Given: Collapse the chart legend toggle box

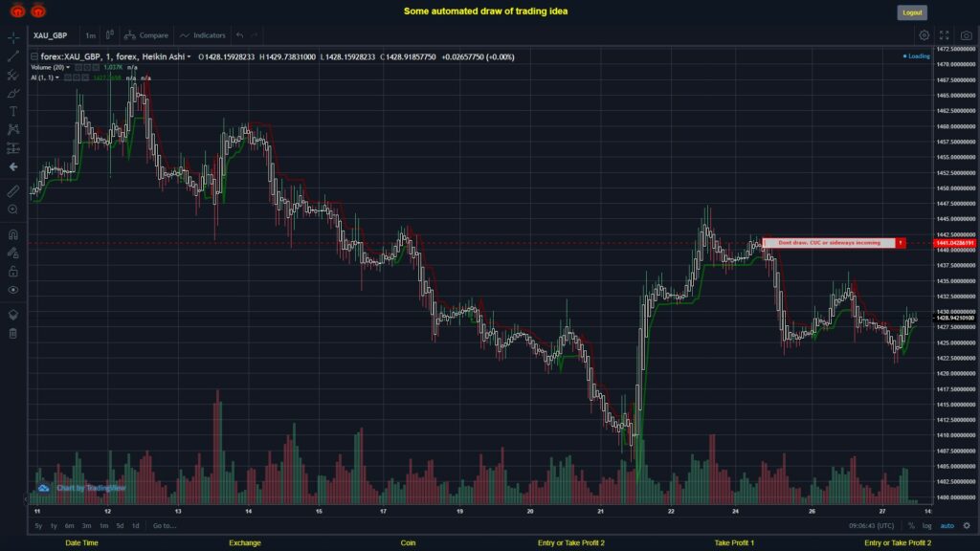Looking at the screenshot, I should [34, 56].
